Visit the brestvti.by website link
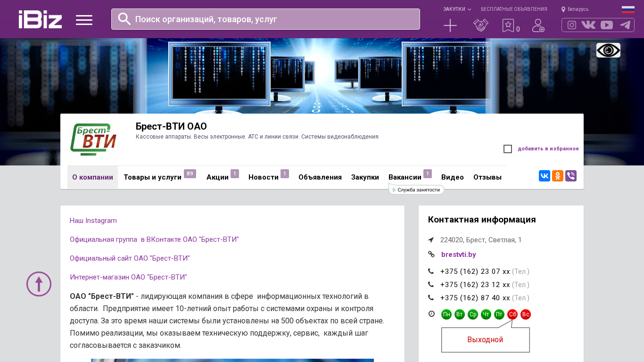Image resolution: width=644 pixels, height=362 pixels. click(459, 255)
